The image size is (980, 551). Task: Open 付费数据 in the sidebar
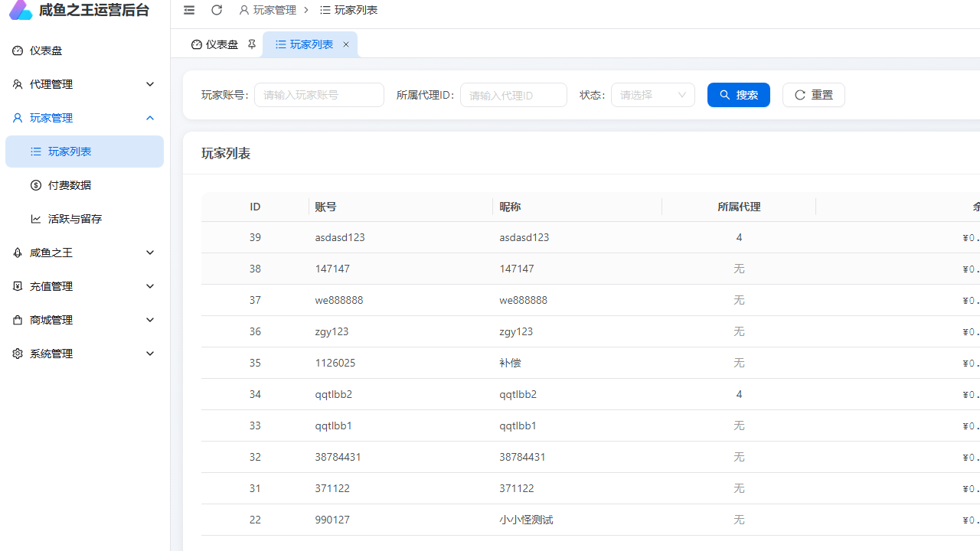click(x=84, y=185)
